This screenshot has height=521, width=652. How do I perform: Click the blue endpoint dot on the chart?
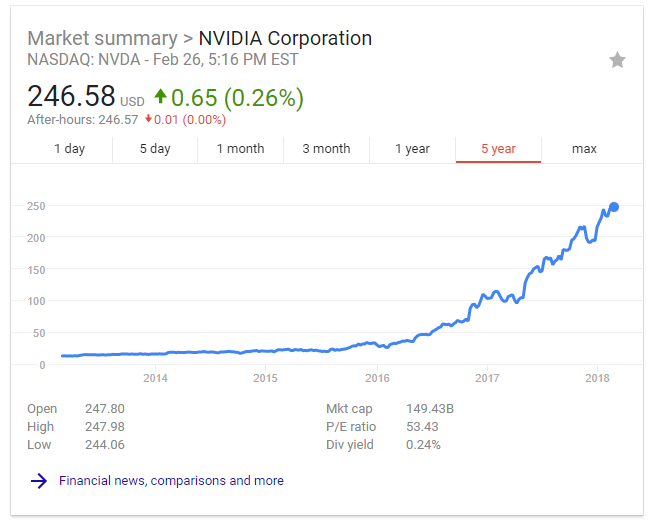(x=614, y=207)
